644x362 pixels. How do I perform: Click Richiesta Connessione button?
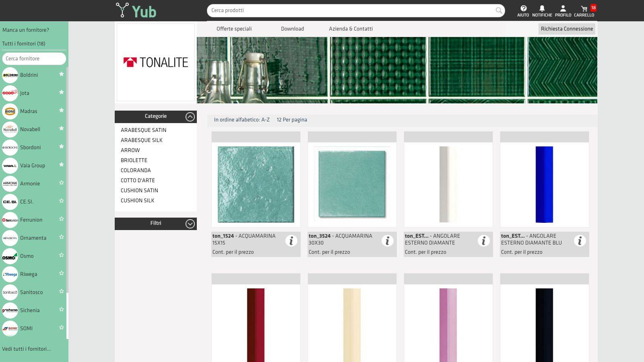[x=567, y=29]
